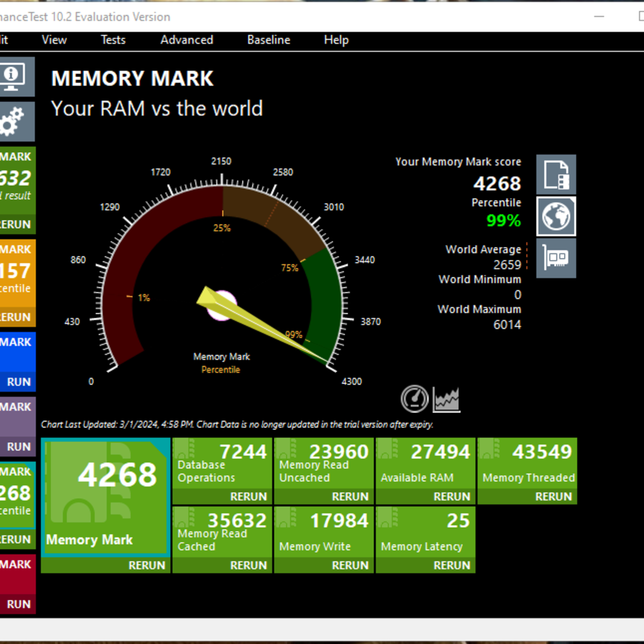Click the score 4268 under Your Memory Mark score
The height and width of the screenshot is (644, 644).
point(497,184)
